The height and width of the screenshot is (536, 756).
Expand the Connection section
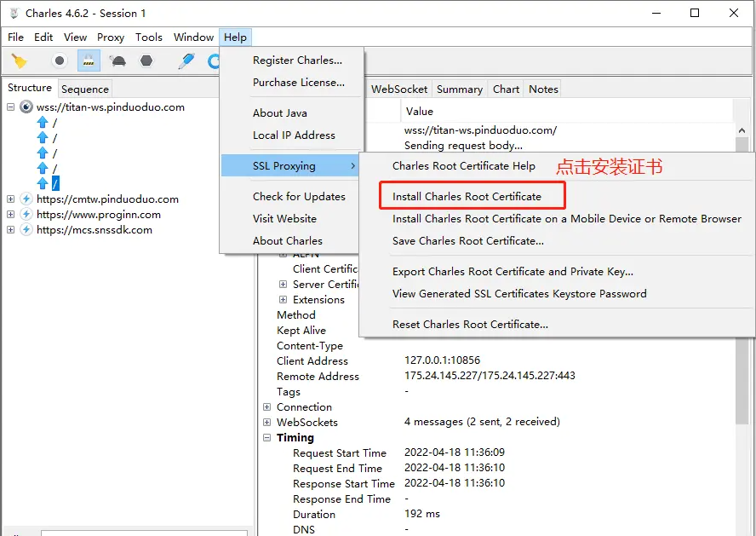coord(266,407)
